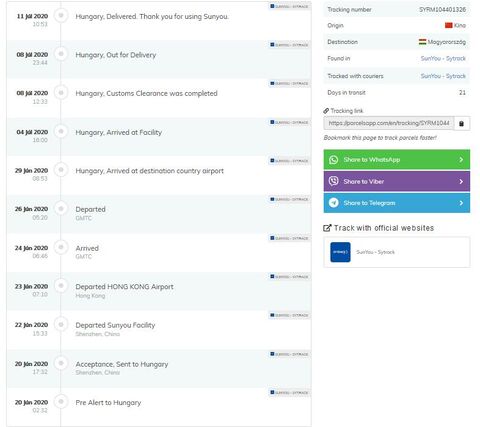Click the 'Pre Alert to Hungary' text

(x=108, y=403)
